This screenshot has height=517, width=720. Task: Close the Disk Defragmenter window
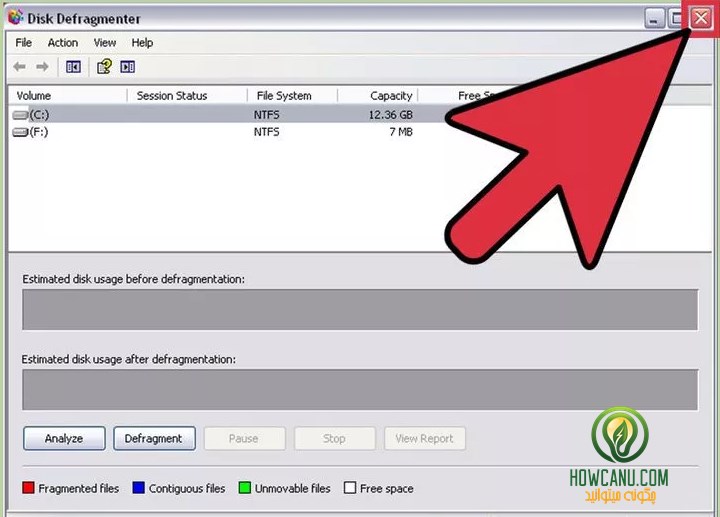(701, 18)
